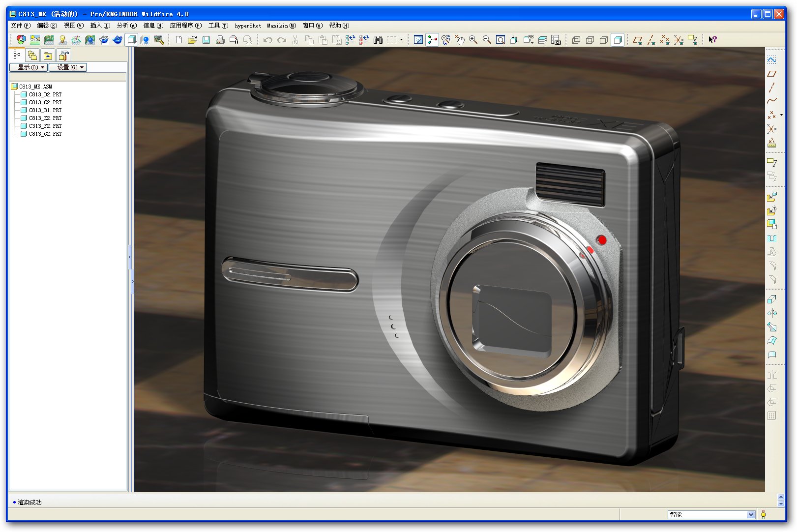Open file with the folder icon
Image resolution: width=797 pixels, height=532 pixels.
pyautogui.click(x=193, y=40)
